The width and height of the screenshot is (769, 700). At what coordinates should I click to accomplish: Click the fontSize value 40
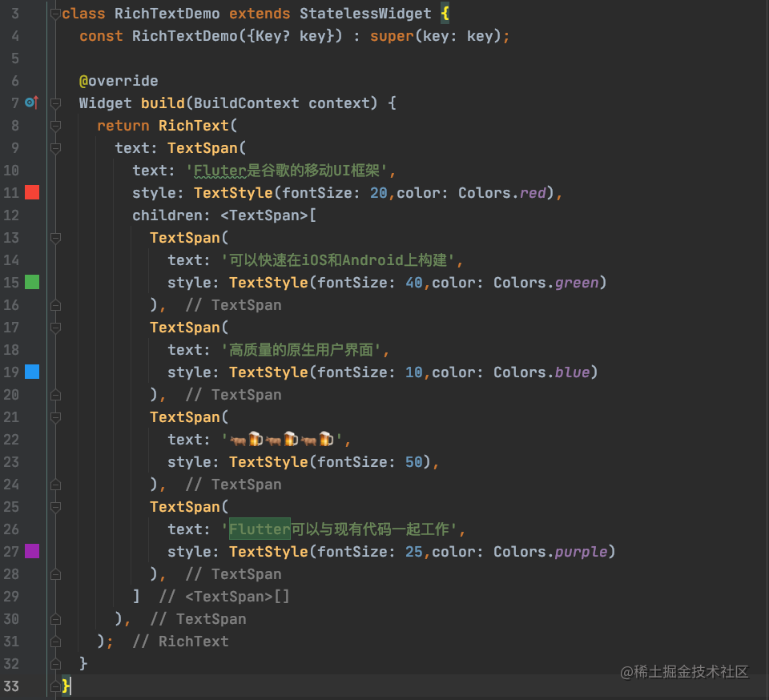[x=414, y=283]
